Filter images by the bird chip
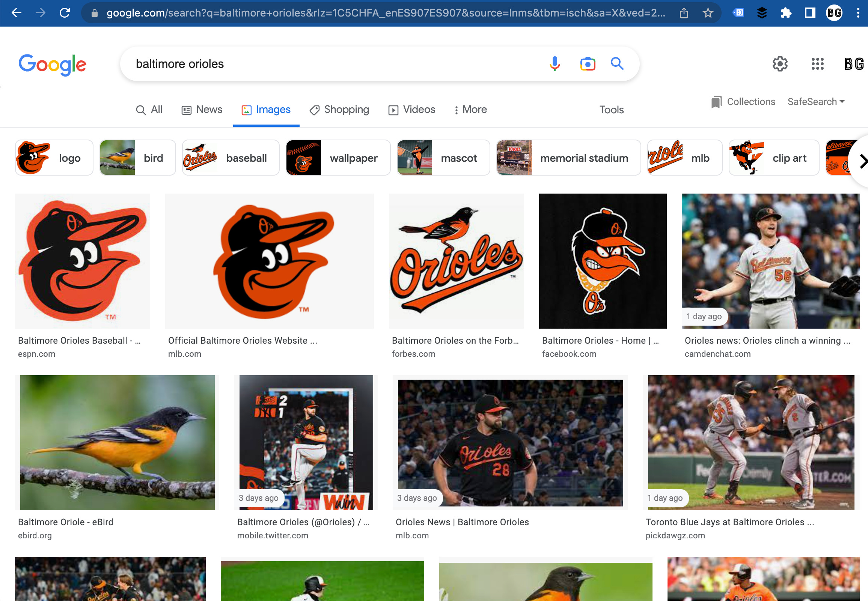The width and height of the screenshot is (868, 601). point(137,158)
